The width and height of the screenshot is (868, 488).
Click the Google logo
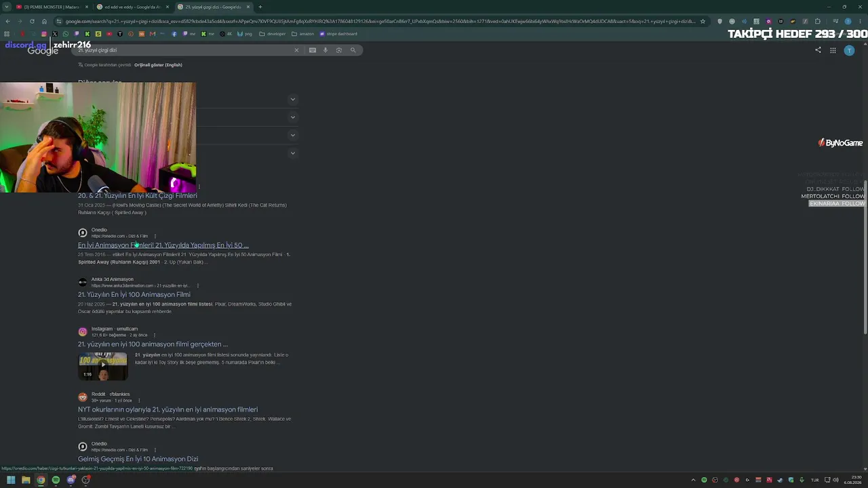(x=43, y=50)
